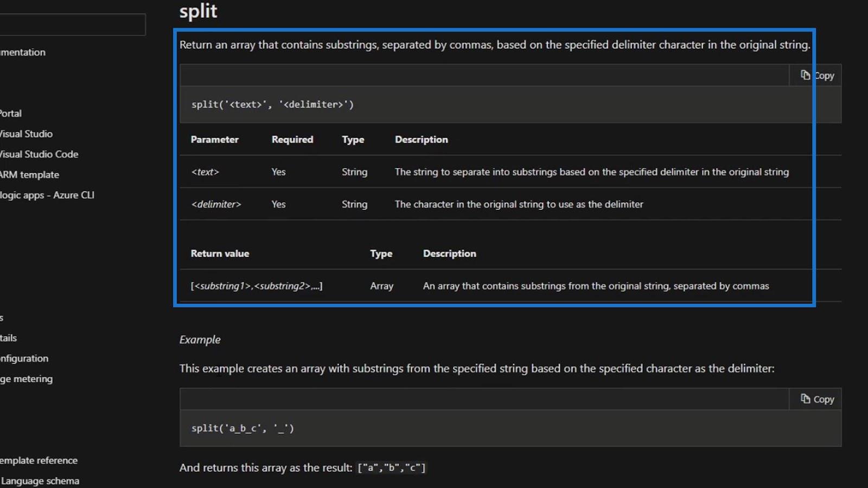868x488 pixels.
Task: Click the Example subheading
Action: tap(200, 339)
